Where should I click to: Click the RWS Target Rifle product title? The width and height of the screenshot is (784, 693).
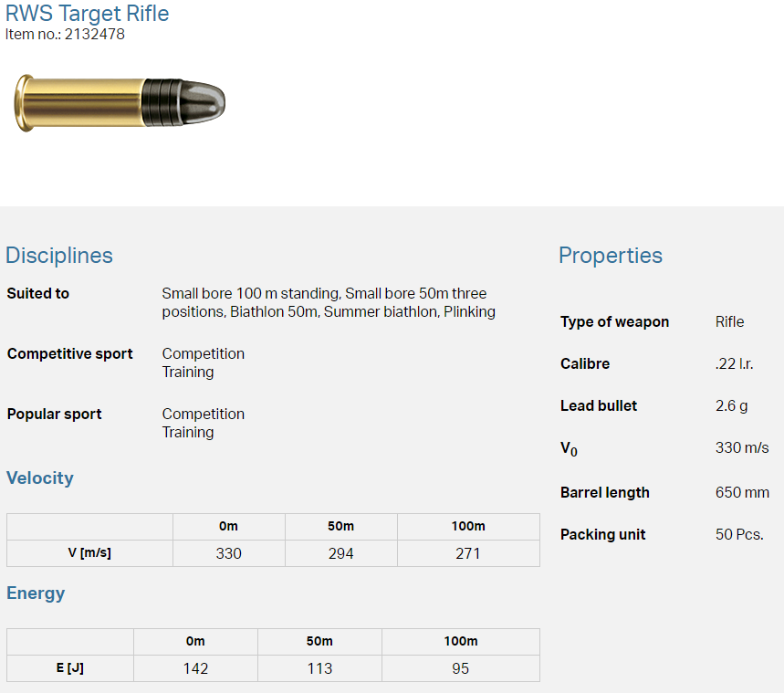(87, 14)
